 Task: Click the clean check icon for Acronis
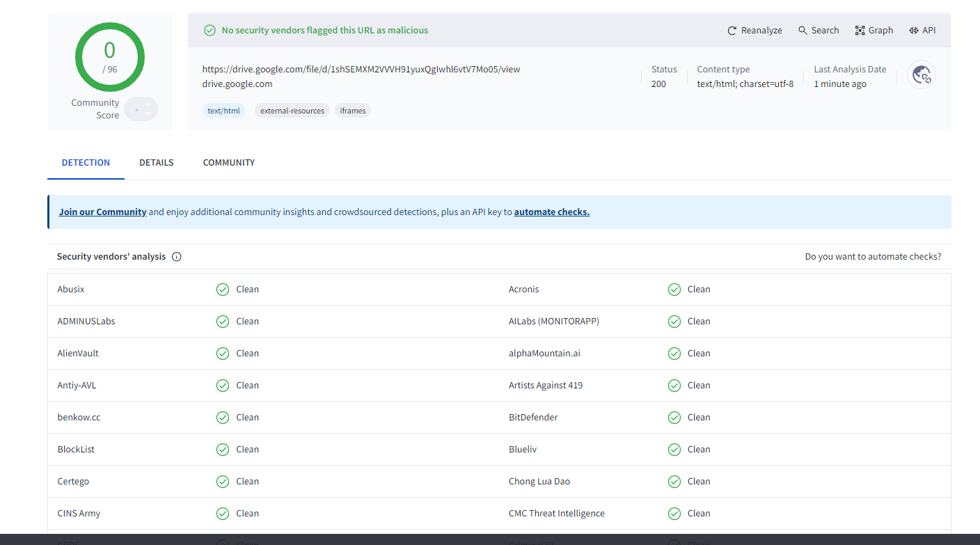(x=674, y=290)
